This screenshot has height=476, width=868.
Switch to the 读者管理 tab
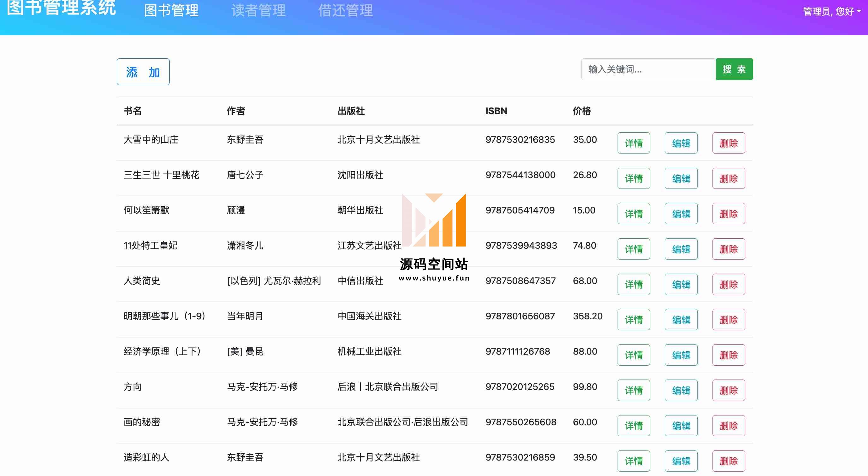pos(258,10)
